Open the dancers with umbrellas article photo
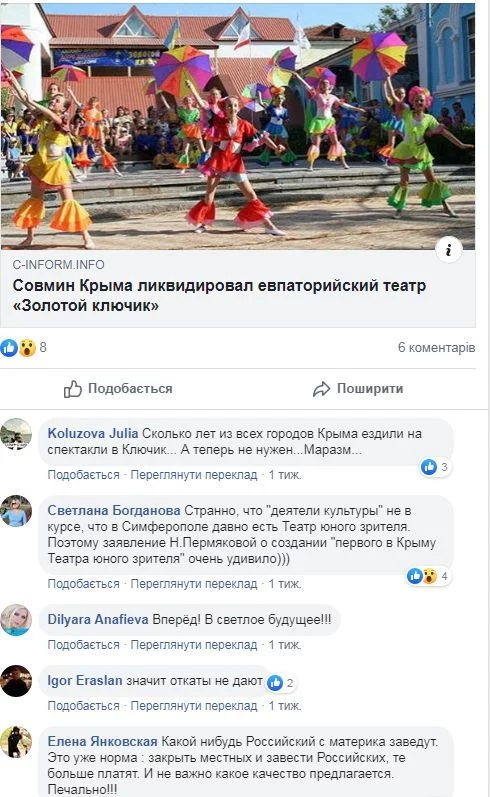This screenshot has width=490, height=797. tap(237, 126)
